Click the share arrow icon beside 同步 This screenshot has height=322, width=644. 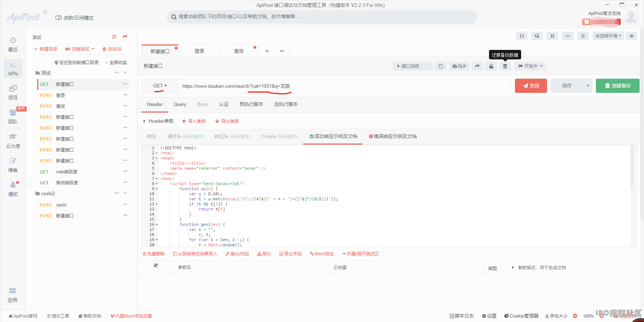(x=477, y=66)
